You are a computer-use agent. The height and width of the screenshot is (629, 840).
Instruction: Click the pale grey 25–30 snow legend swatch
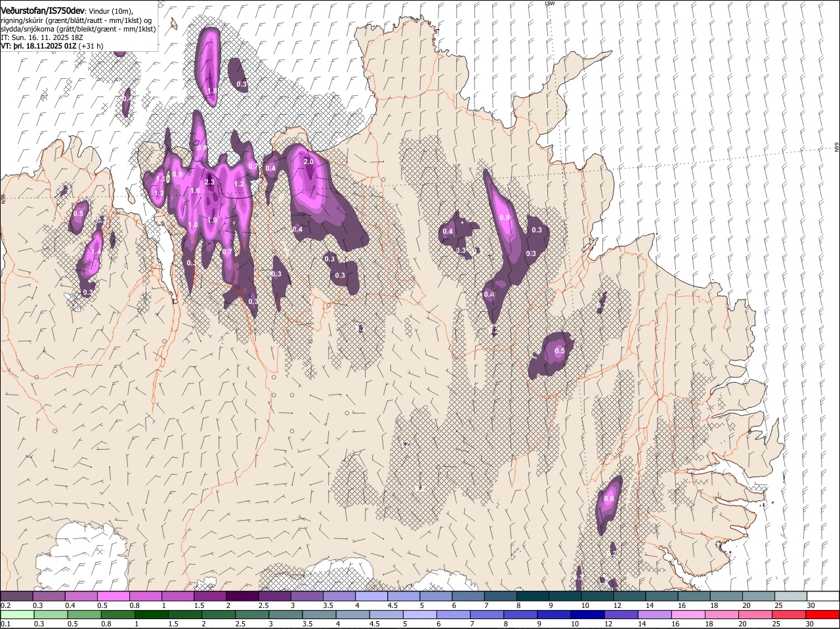tap(791, 596)
